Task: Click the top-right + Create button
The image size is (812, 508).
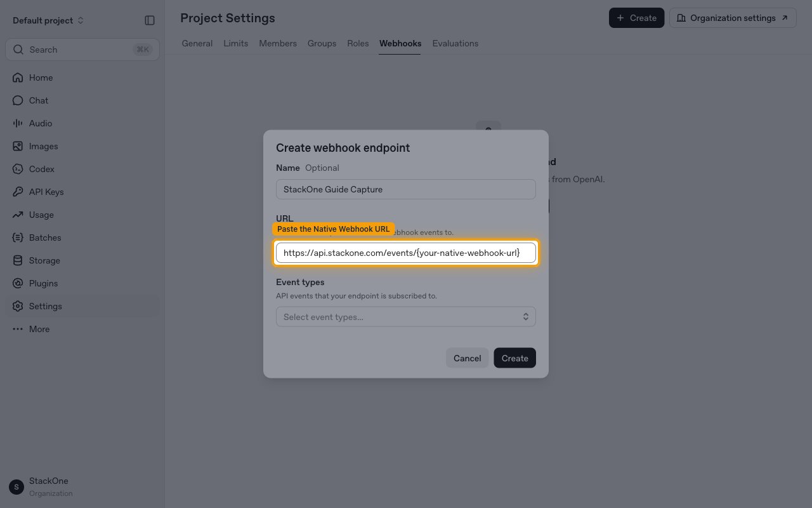Action: (636, 18)
